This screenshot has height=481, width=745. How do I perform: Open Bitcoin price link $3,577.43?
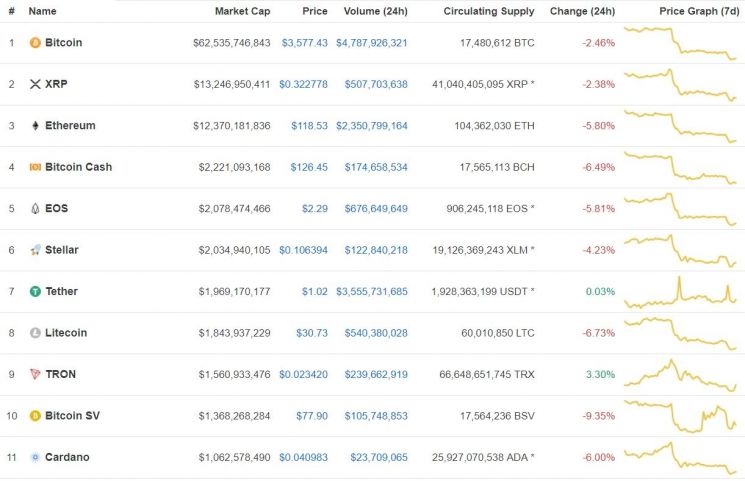pyautogui.click(x=305, y=43)
